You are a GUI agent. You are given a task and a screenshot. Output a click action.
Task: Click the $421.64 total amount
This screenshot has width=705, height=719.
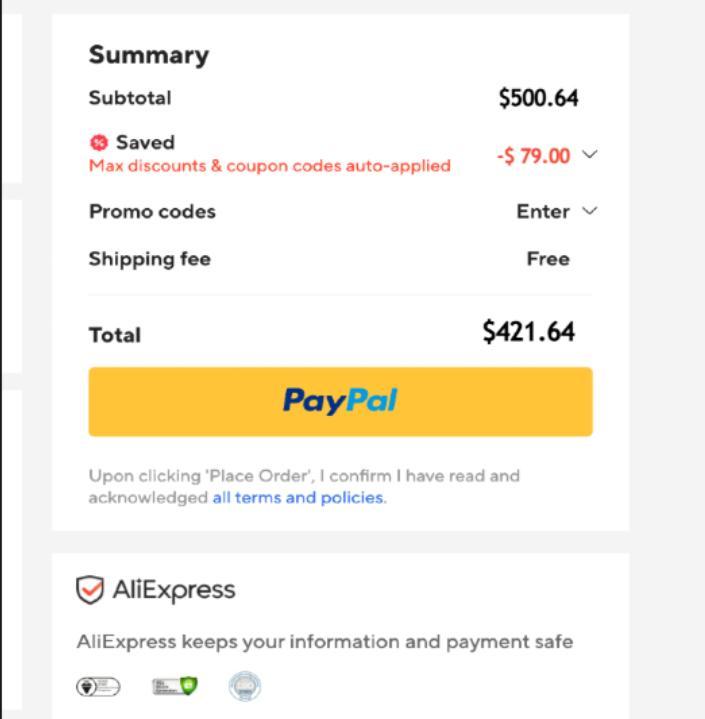(x=528, y=332)
